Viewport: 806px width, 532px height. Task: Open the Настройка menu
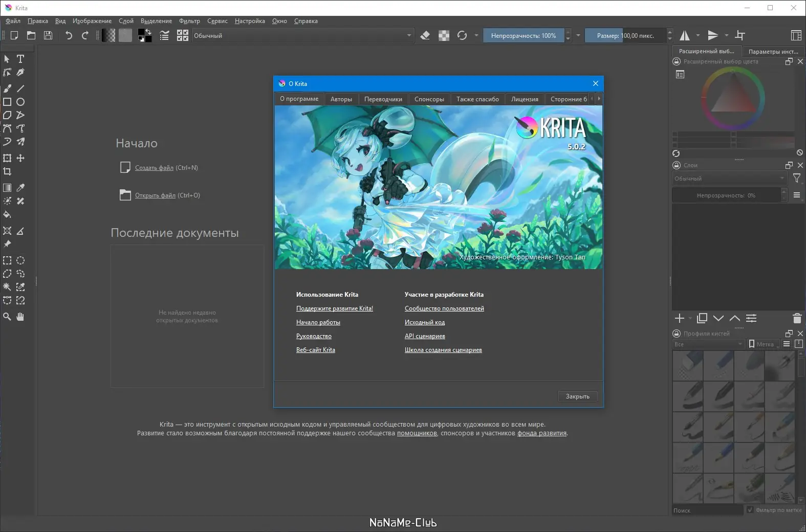(x=250, y=21)
